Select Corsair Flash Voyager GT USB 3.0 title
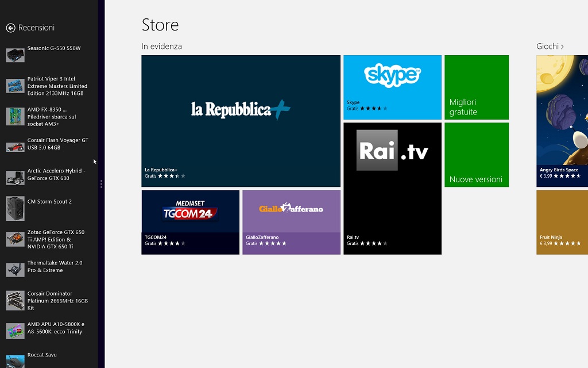 click(58, 144)
